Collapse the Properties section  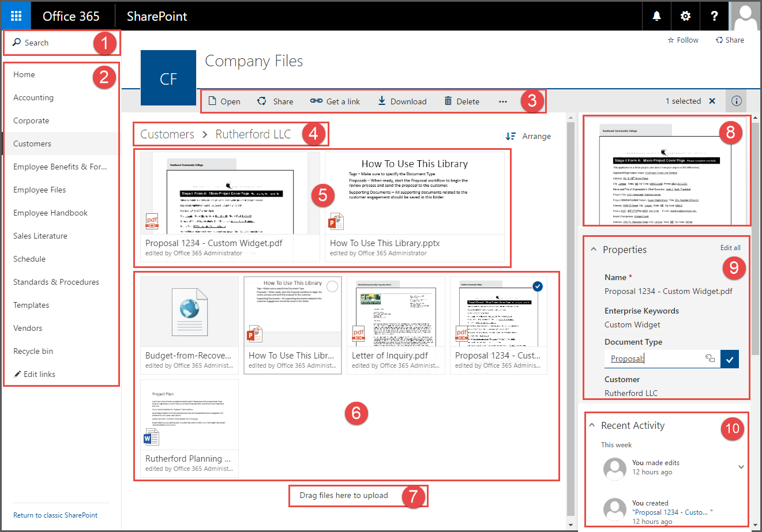[593, 250]
